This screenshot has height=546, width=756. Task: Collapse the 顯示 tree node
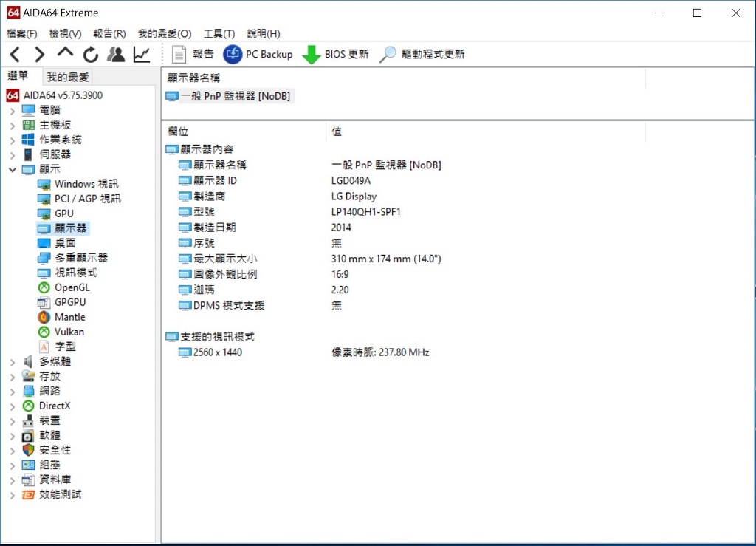coord(13,170)
